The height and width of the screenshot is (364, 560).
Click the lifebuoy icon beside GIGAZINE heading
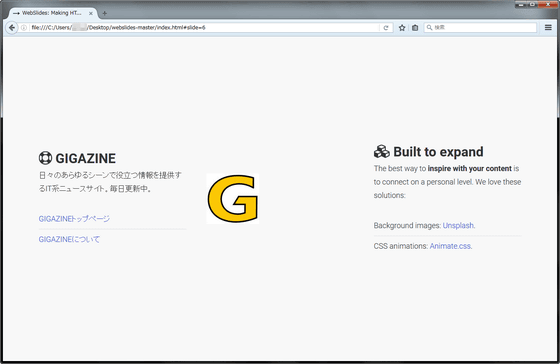point(45,158)
